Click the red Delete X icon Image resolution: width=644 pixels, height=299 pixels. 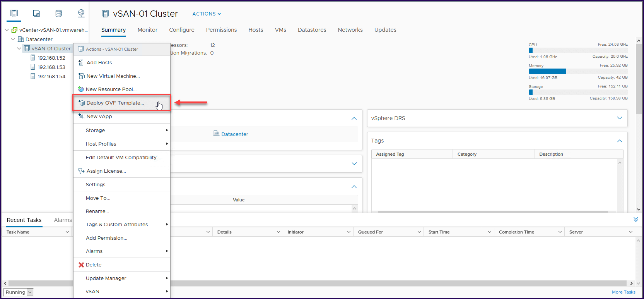click(x=81, y=265)
